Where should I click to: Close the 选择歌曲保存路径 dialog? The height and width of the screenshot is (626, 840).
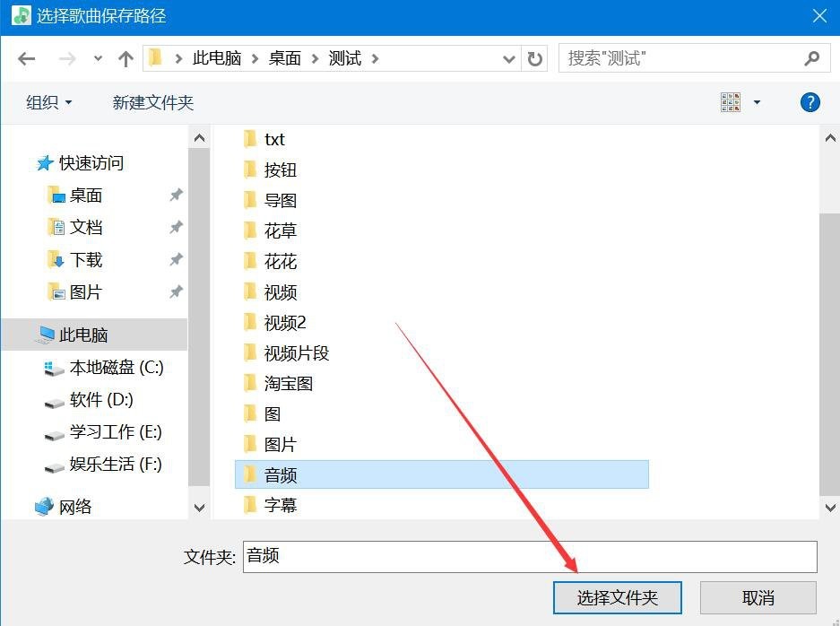tap(819, 16)
